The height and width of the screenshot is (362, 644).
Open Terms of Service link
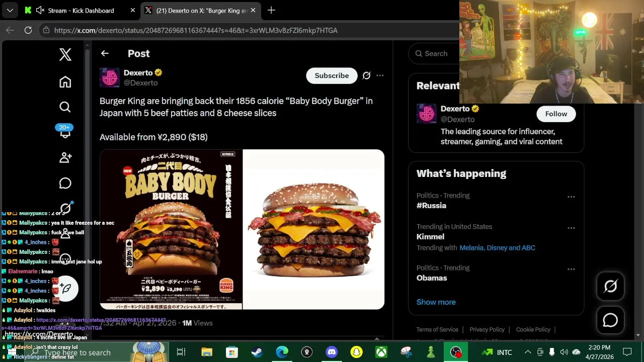[437, 329]
